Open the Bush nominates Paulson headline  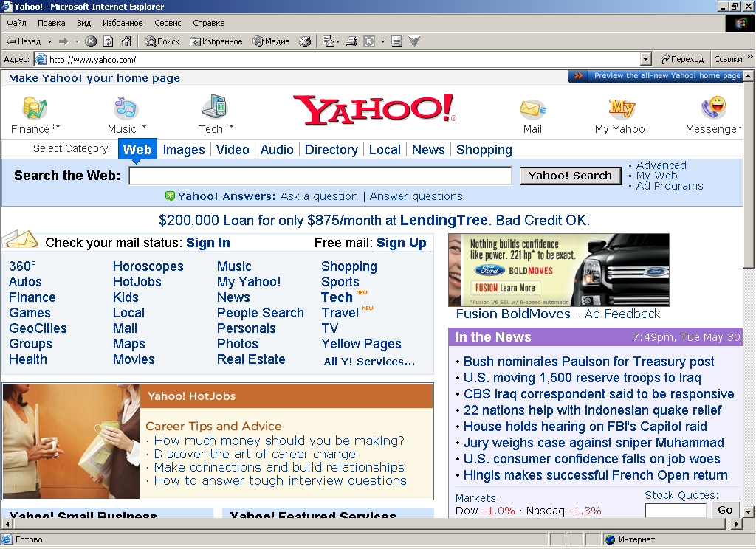tap(588, 362)
